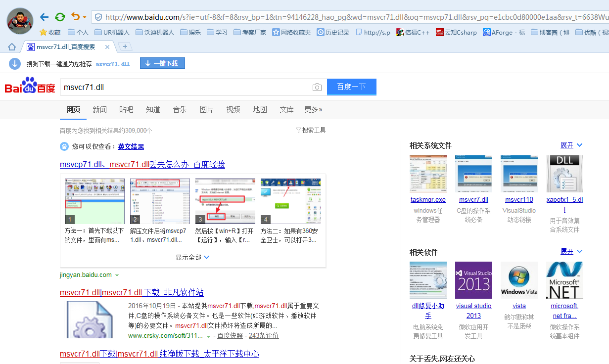Open the msvcr7.dll related file link
Viewport: 609px width, 364px height.
coord(473,200)
